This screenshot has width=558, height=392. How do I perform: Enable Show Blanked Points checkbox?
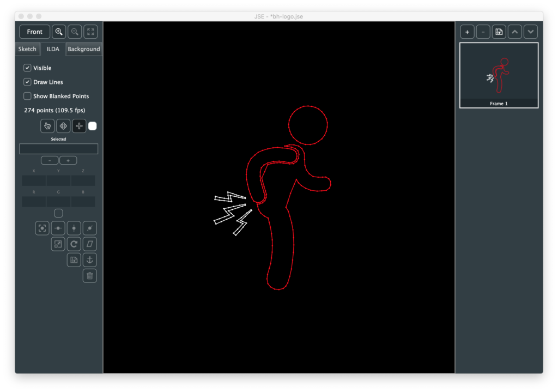27,97
